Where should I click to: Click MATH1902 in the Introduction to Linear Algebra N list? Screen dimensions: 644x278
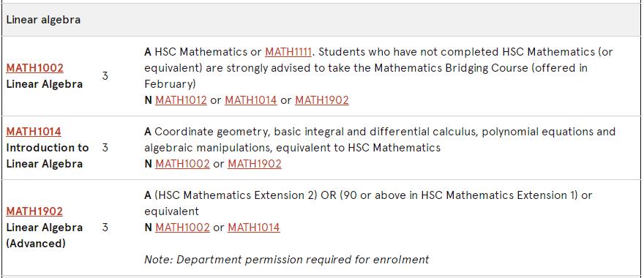coord(254,163)
